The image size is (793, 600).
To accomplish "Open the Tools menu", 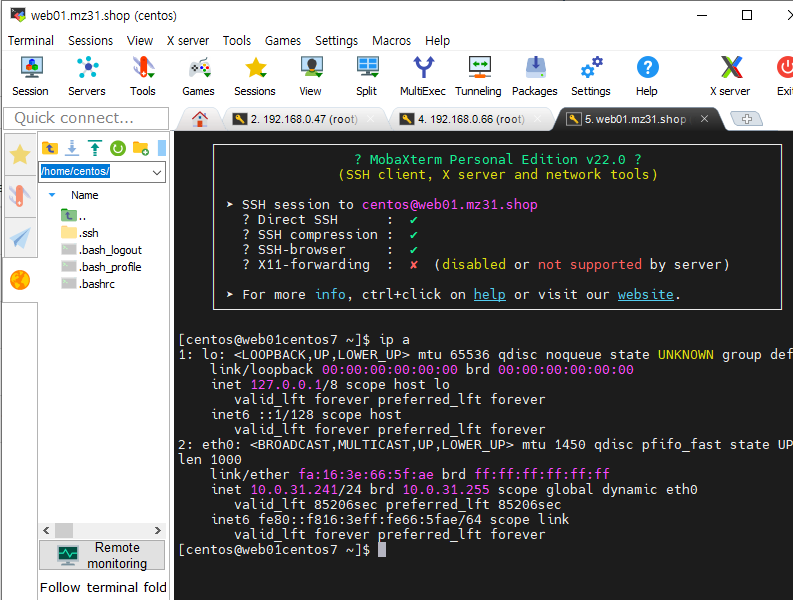I will coord(237,40).
